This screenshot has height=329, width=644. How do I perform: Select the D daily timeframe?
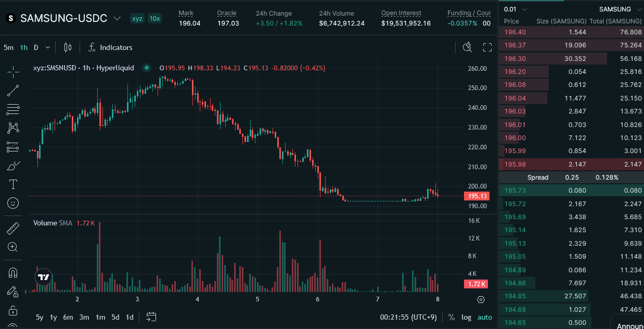(x=36, y=47)
